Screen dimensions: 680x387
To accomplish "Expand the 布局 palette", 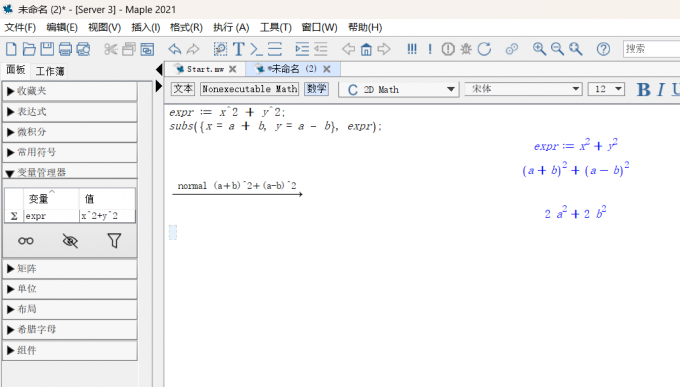I will click(70, 309).
